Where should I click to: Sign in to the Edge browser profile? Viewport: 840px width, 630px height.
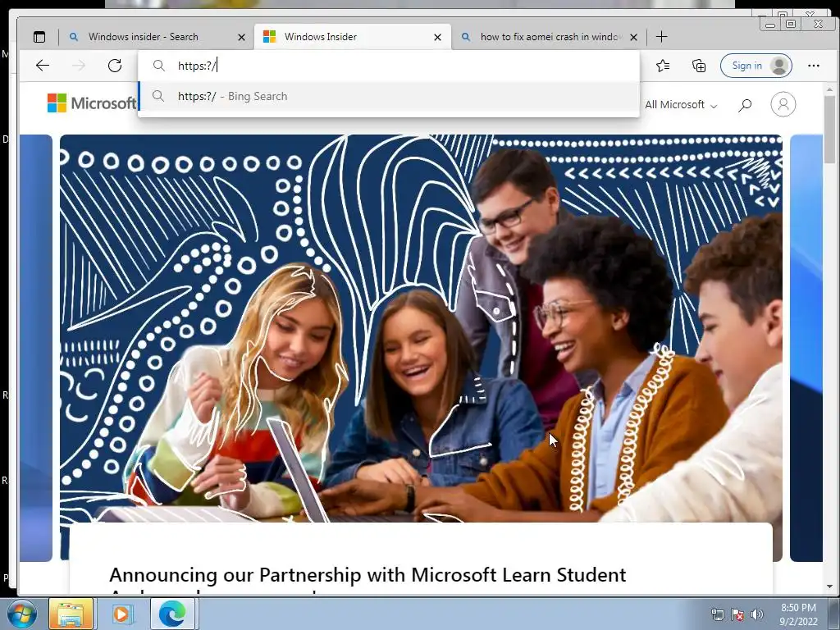point(756,66)
